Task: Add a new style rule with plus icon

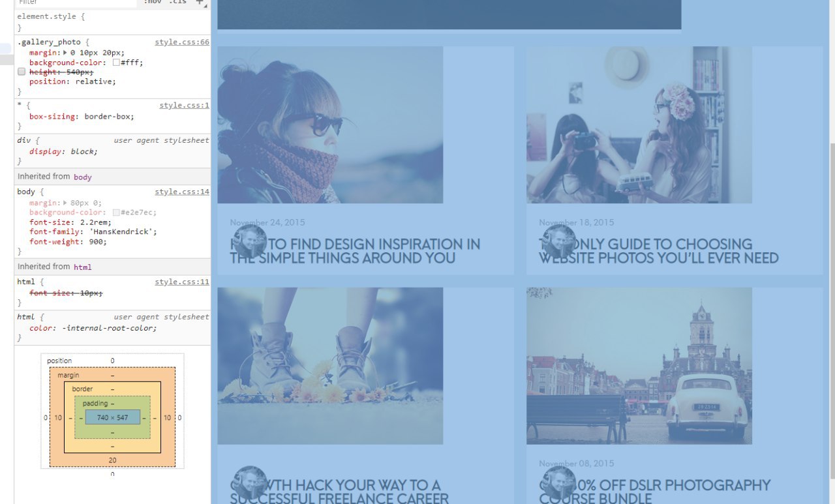Action: point(200,2)
